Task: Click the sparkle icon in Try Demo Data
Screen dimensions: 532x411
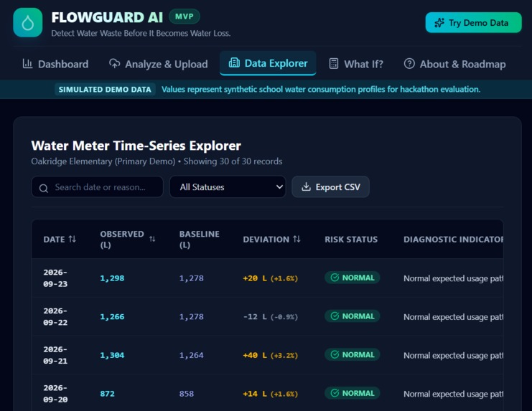Action: [x=439, y=23]
